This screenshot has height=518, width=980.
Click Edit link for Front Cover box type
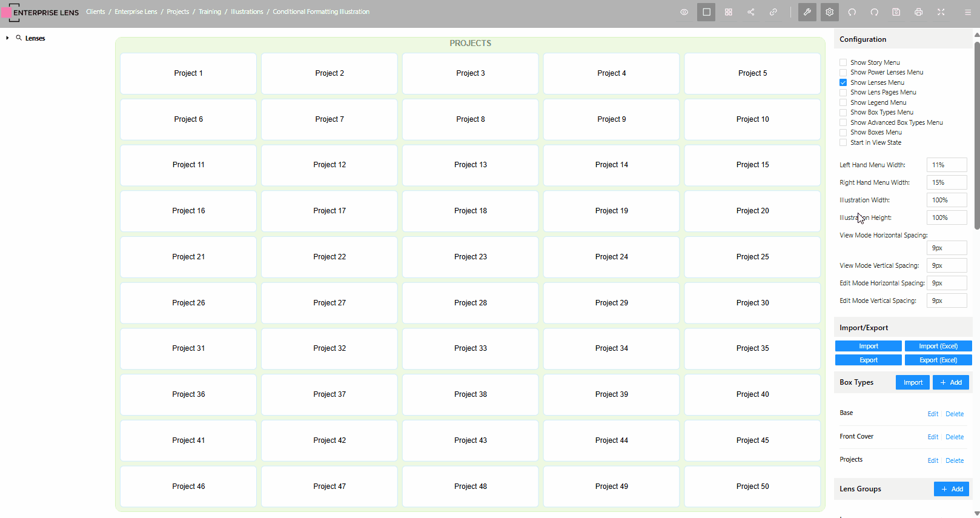coord(933,437)
